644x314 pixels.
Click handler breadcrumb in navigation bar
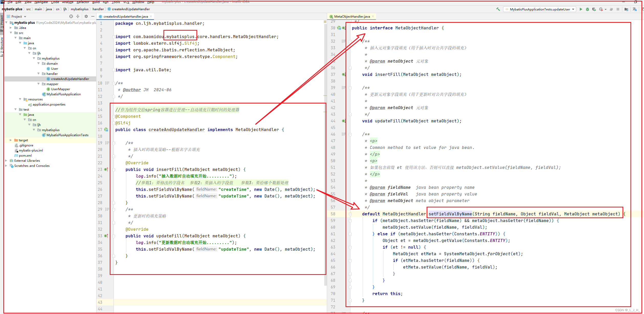(98, 9)
